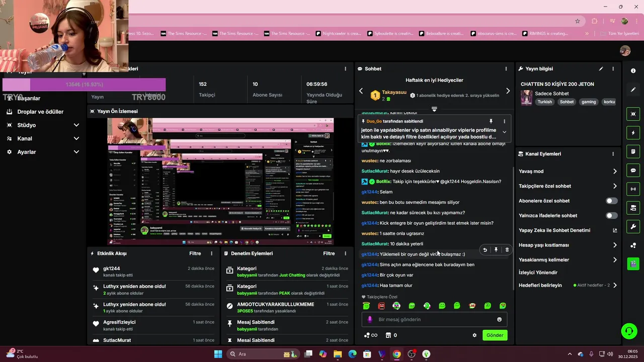Screen dimensions: 644x362
Task: Open user profile avatar at top right
Action: pyautogui.click(x=625, y=51)
